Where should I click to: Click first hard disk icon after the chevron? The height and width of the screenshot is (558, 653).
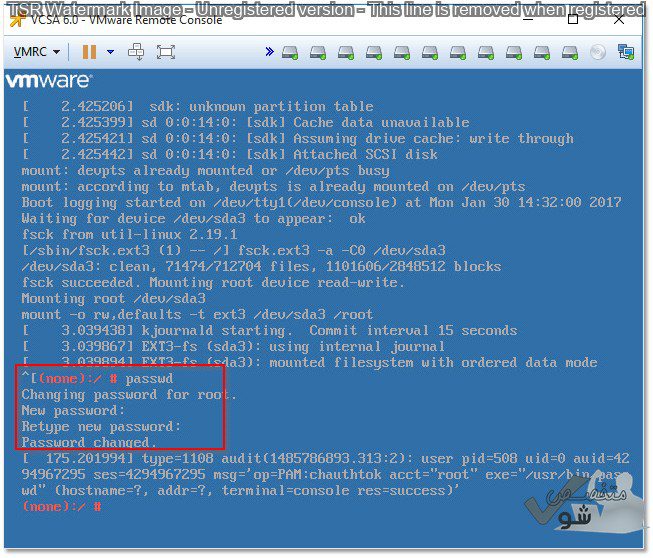click(x=290, y=52)
